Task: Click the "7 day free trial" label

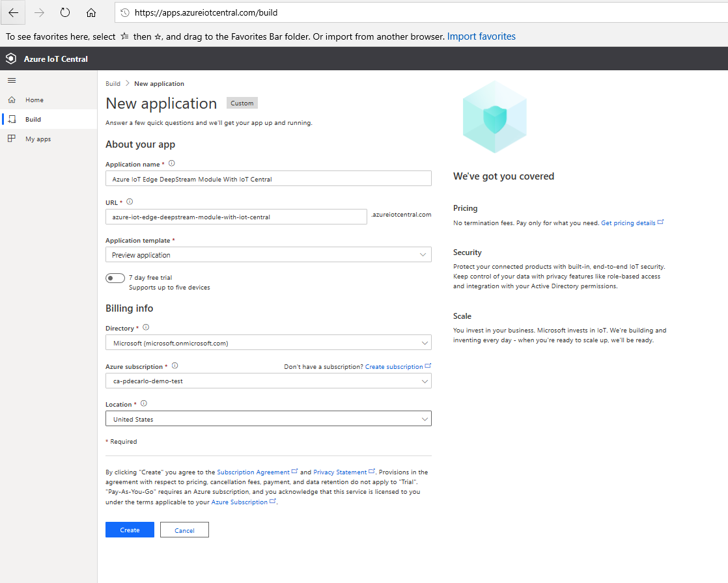Action: (x=150, y=278)
